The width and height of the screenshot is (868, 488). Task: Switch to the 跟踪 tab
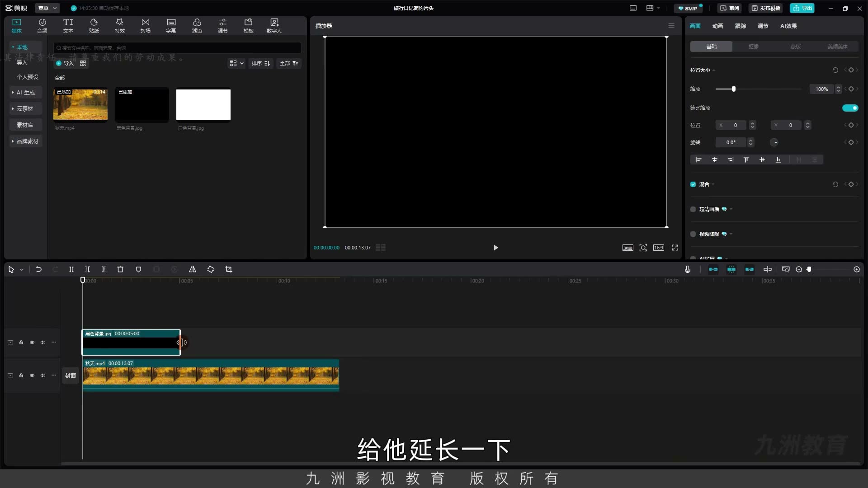coord(741,26)
